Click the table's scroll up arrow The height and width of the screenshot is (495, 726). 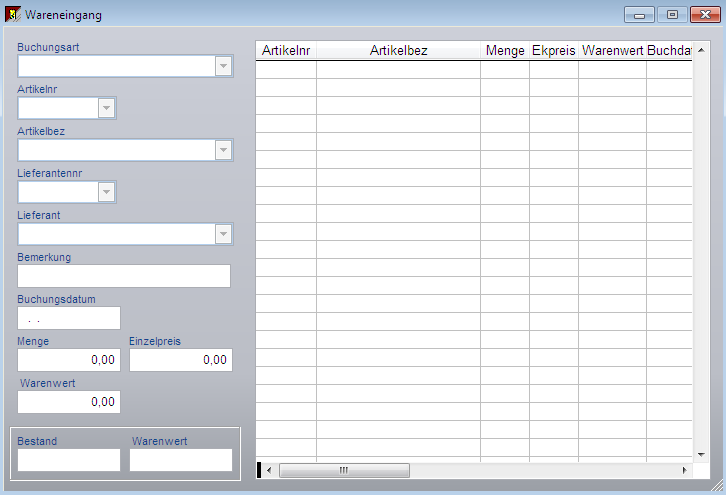coord(701,50)
